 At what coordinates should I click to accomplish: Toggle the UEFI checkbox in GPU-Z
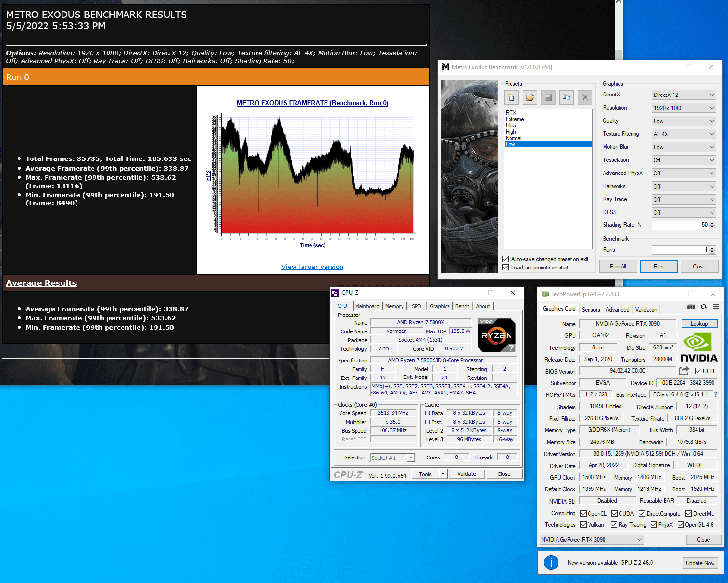pyautogui.click(x=698, y=371)
